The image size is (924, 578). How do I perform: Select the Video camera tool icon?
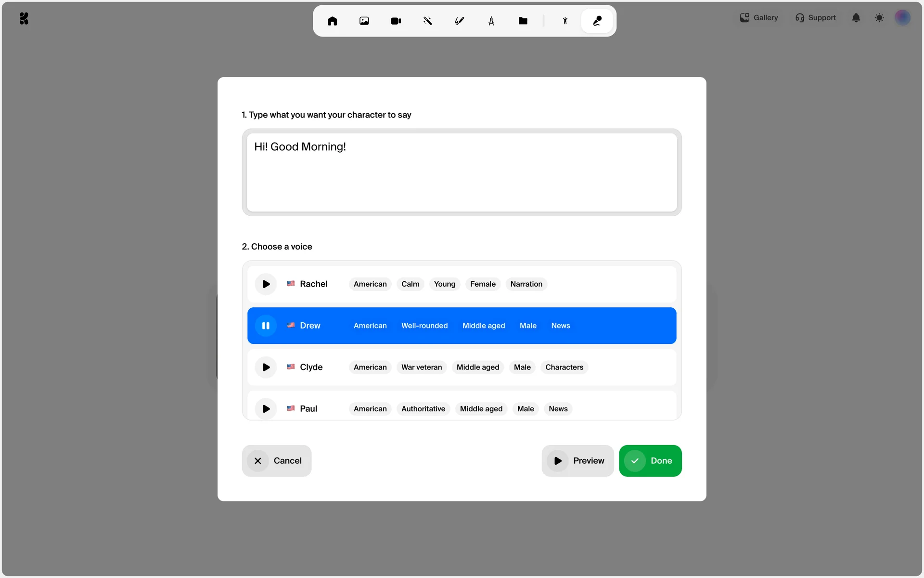tap(396, 21)
